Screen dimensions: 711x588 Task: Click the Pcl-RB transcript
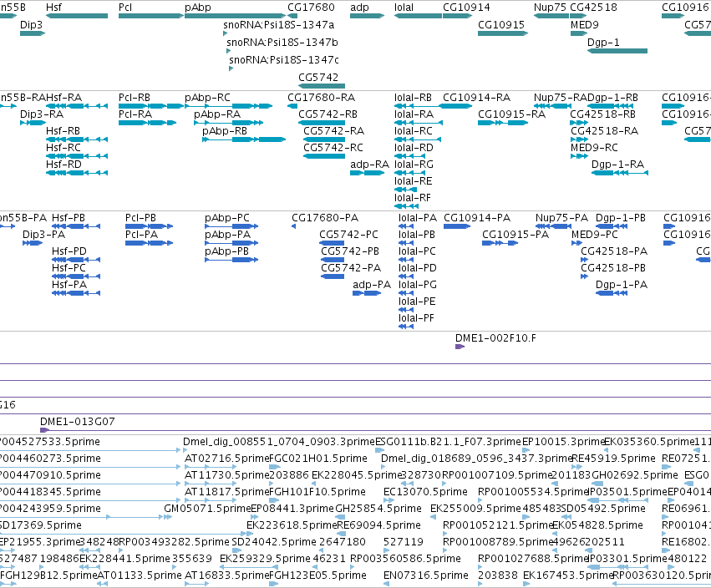[x=151, y=106]
